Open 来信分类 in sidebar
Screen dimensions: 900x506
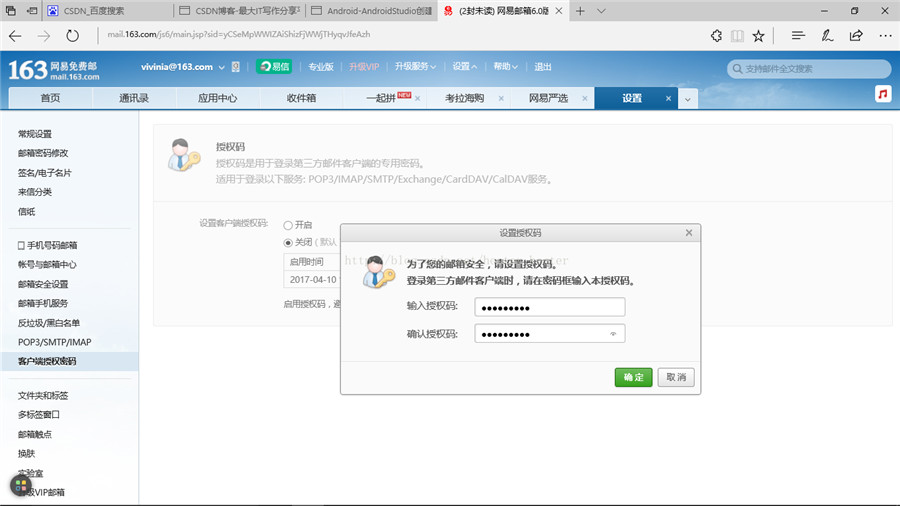pyautogui.click(x=35, y=192)
